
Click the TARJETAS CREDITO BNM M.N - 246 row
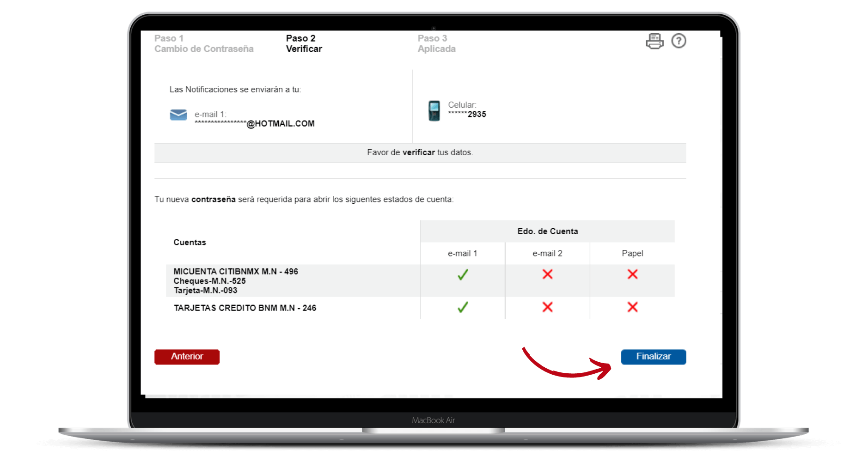click(245, 308)
